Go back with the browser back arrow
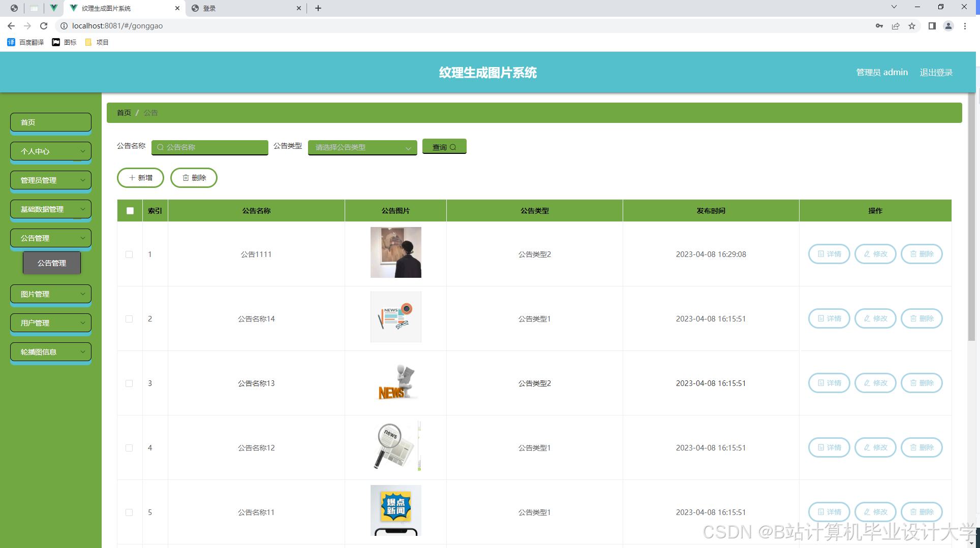Image resolution: width=980 pixels, height=548 pixels. [x=11, y=26]
